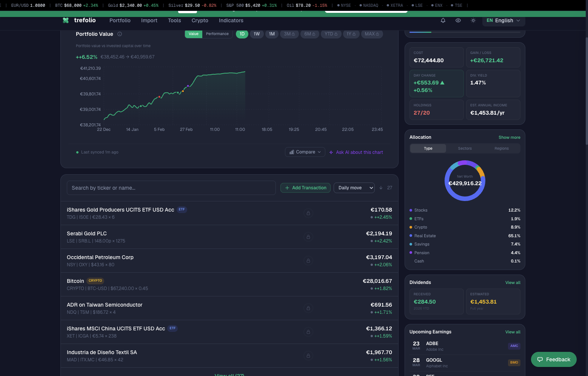Click the lock icon on Serabi Gold PLC row
Image resolution: width=588 pixels, height=376 pixels.
coord(308,237)
